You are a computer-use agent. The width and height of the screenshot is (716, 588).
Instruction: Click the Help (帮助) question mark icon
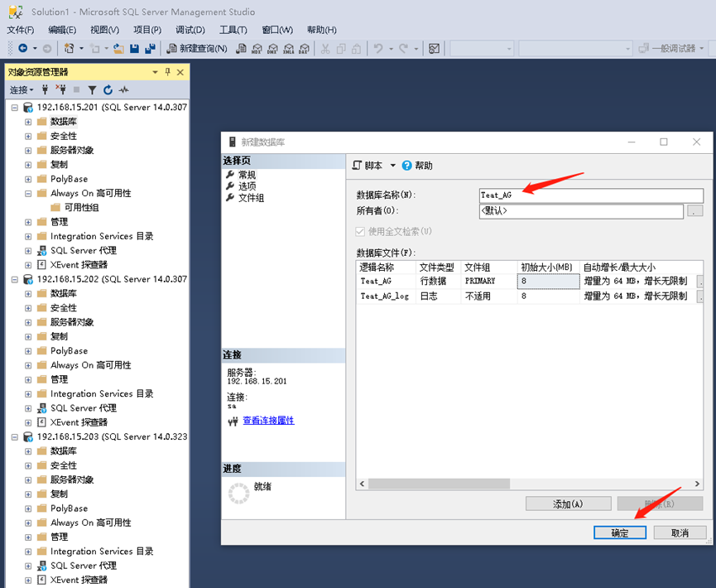coord(406,166)
